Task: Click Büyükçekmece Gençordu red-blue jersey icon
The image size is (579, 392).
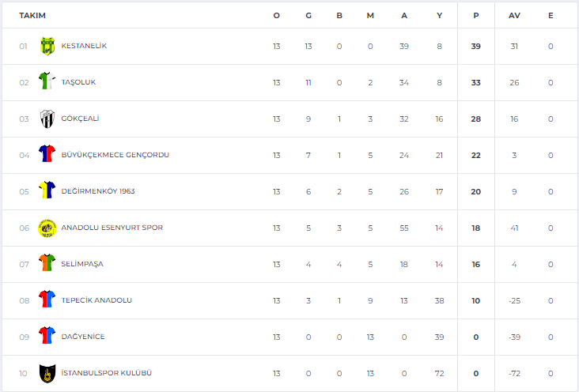Action: pyautogui.click(x=47, y=153)
